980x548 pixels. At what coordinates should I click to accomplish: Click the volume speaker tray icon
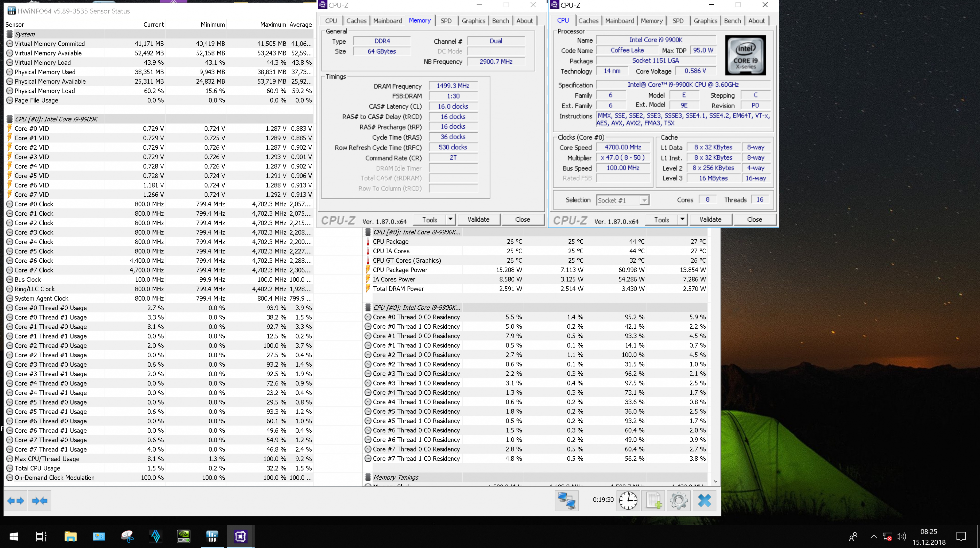point(901,537)
